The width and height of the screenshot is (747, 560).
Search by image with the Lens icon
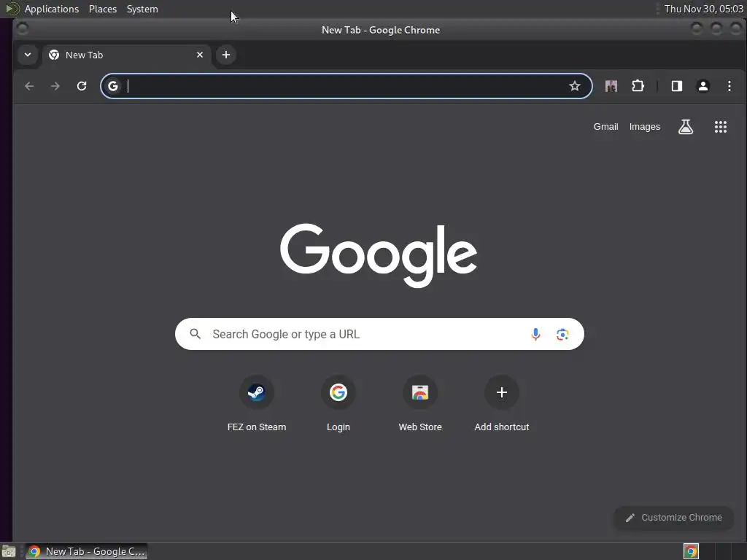[562, 334]
